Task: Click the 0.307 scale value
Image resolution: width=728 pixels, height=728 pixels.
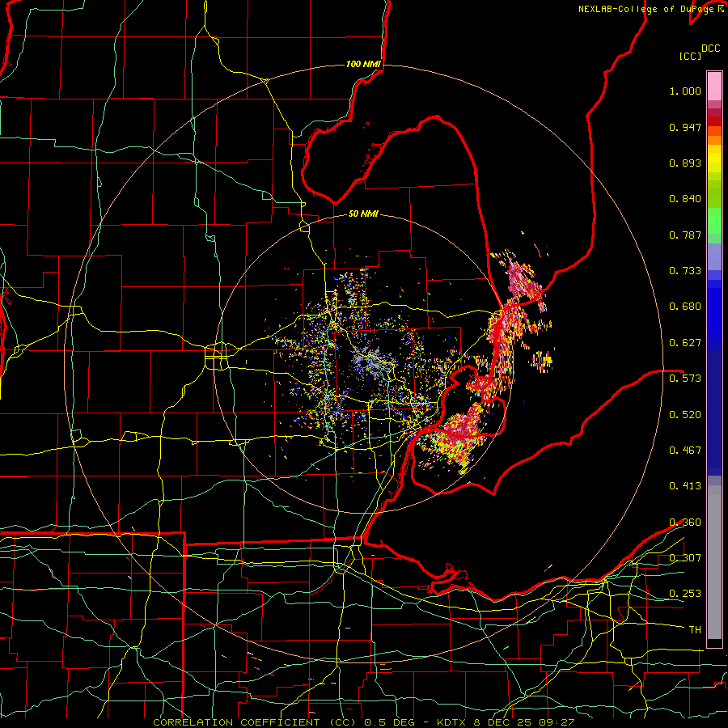Action: pyautogui.click(x=685, y=557)
